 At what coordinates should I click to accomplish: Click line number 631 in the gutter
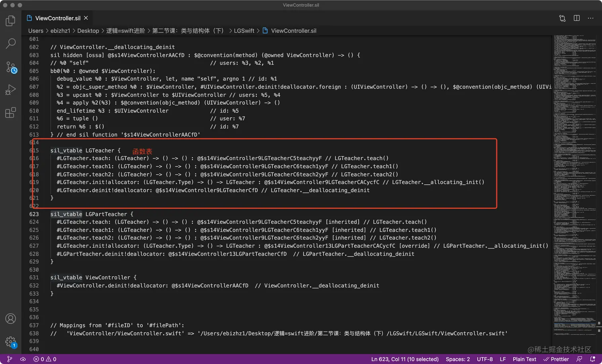point(34,278)
